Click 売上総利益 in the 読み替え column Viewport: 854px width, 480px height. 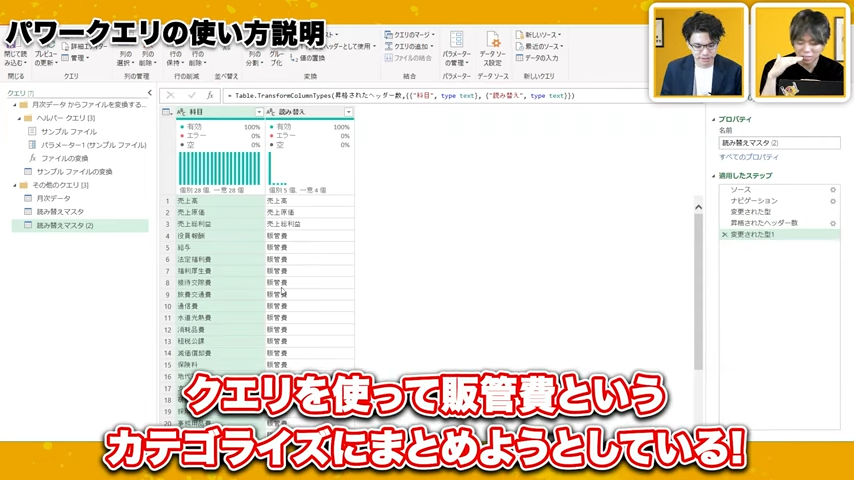coord(309,224)
